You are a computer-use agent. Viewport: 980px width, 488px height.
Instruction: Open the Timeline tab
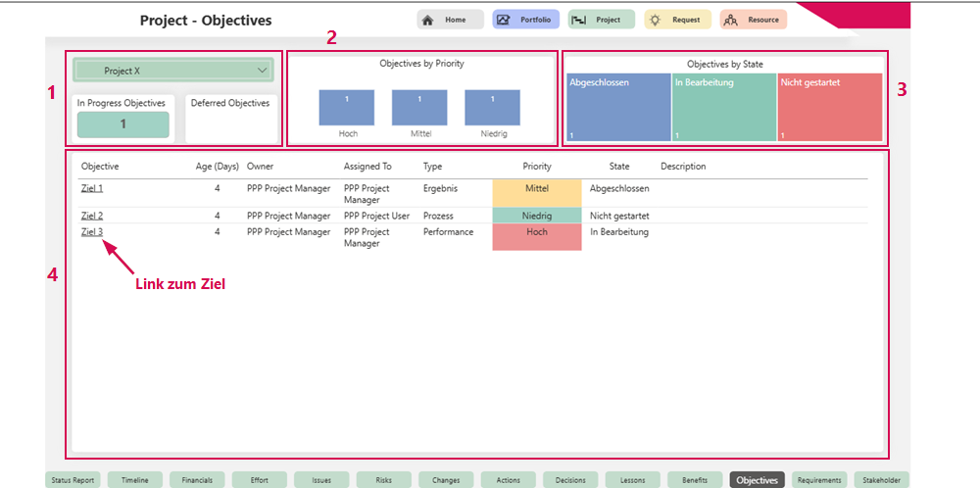pyautogui.click(x=135, y=480)
